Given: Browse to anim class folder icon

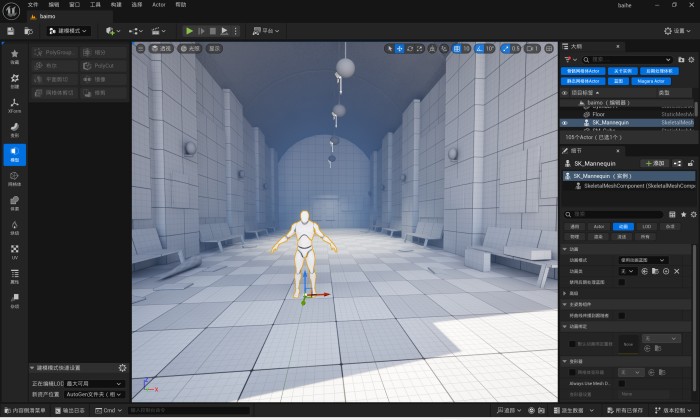Looking at the screenshot, I should tap(655, 271).
